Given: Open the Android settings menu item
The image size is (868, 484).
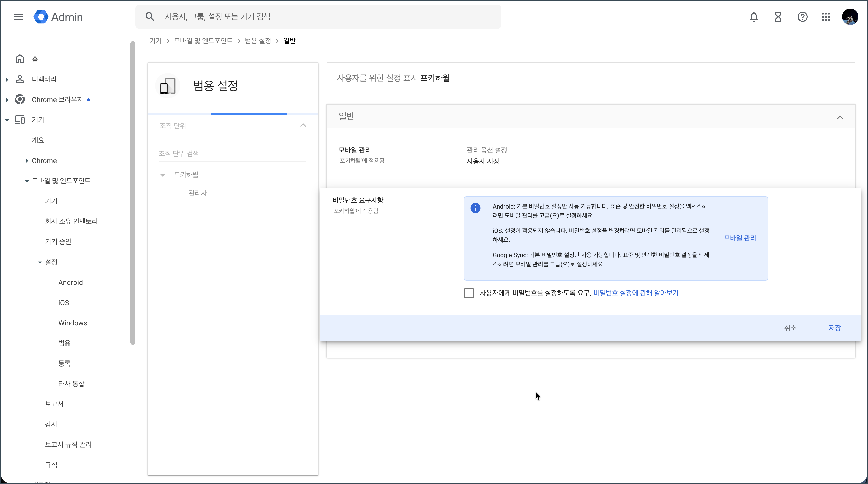Looking at the screenshot, I should [x=70, y=283].
